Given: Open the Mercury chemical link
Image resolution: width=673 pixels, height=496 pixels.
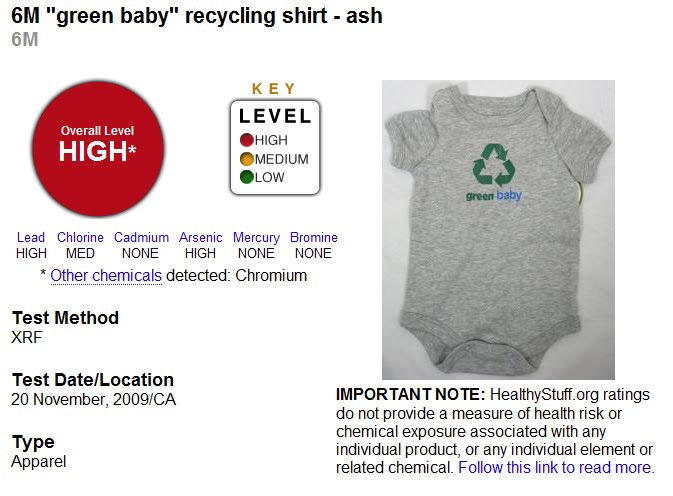Looking at the screenshot, I should 256,238.
